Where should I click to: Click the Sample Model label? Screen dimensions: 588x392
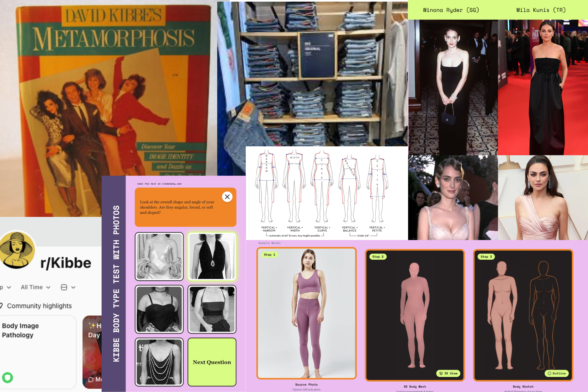coord(269,243)
